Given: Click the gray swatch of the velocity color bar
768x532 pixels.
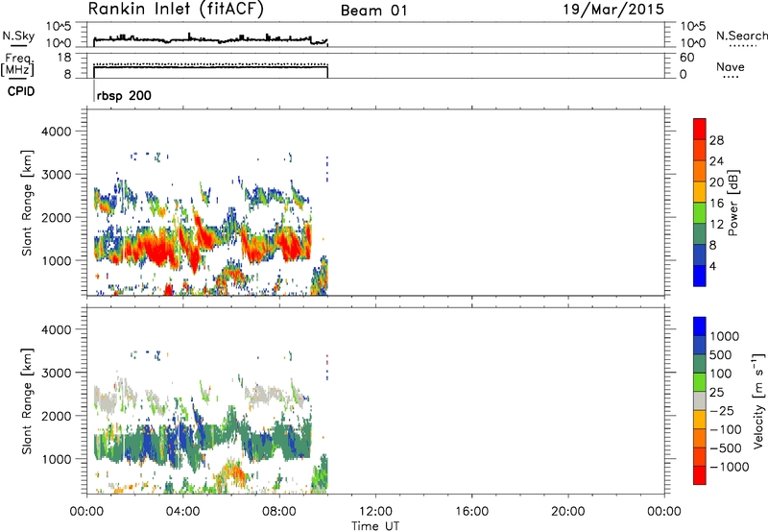Looking at the screenshot, I should [x=700, y=401].
